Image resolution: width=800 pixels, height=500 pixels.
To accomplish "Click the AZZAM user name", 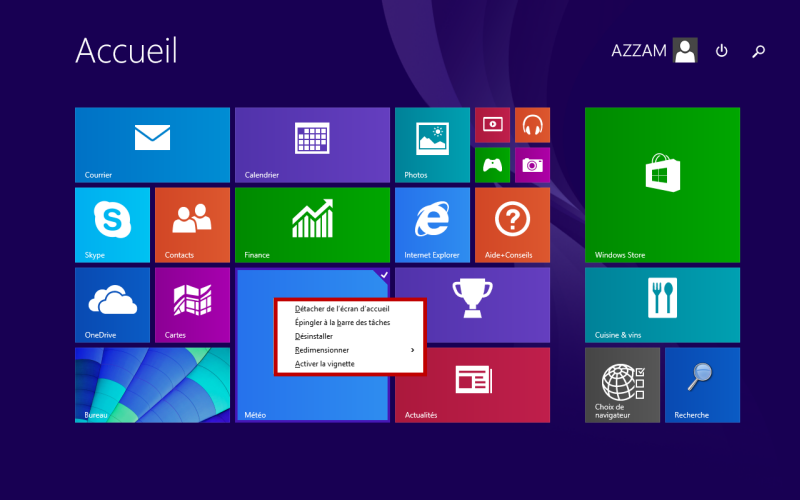I will tap(639, 51).
